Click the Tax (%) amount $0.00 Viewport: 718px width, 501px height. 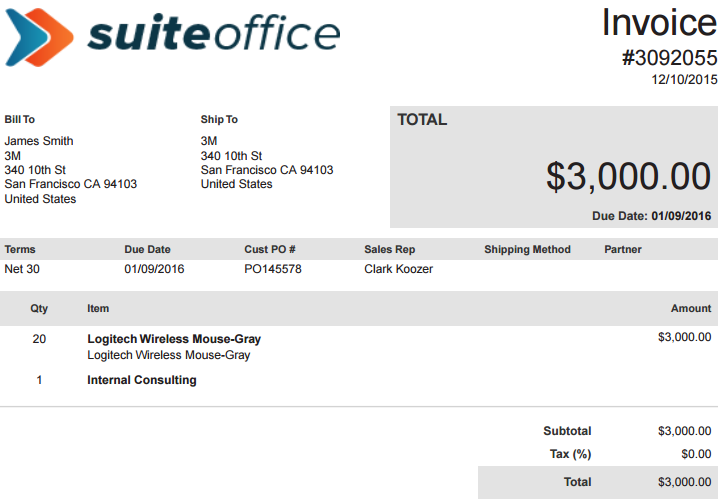695,454
